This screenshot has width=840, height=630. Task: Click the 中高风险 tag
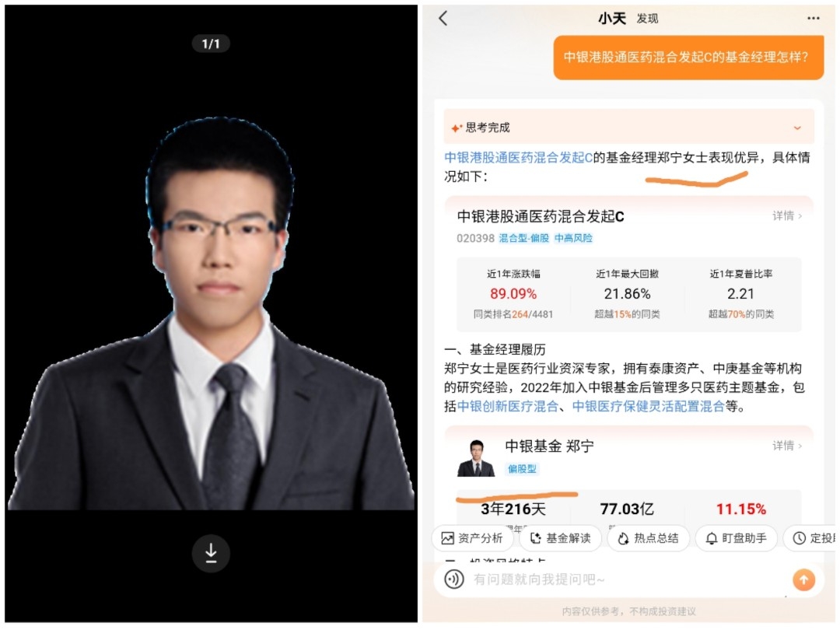573,238
